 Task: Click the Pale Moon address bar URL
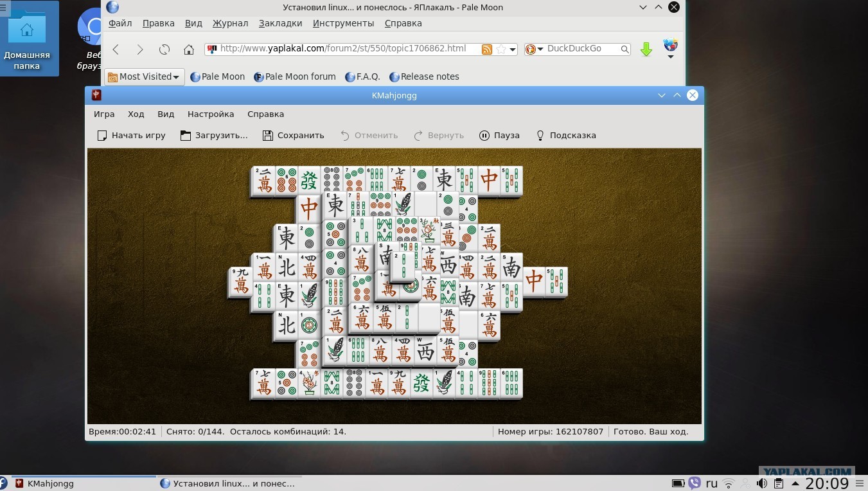pyautogui.click(x=342, y=48)
